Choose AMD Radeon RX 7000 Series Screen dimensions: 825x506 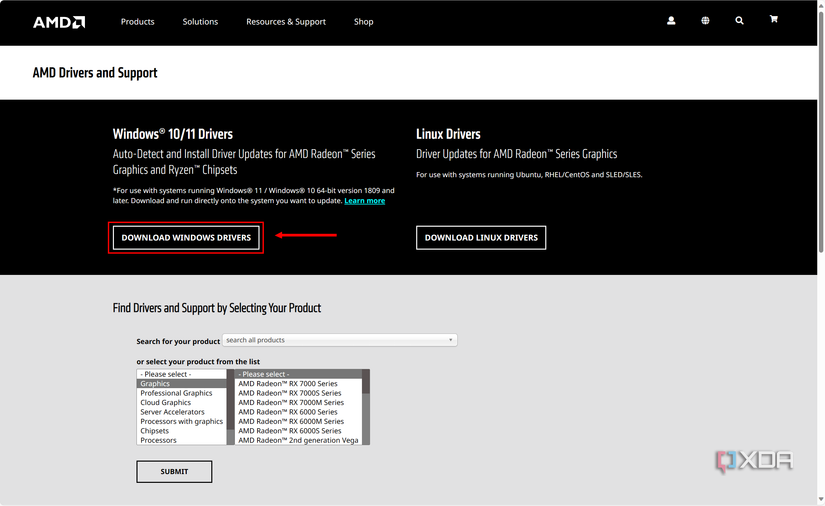pyautogui.click(x=298, y=383)
